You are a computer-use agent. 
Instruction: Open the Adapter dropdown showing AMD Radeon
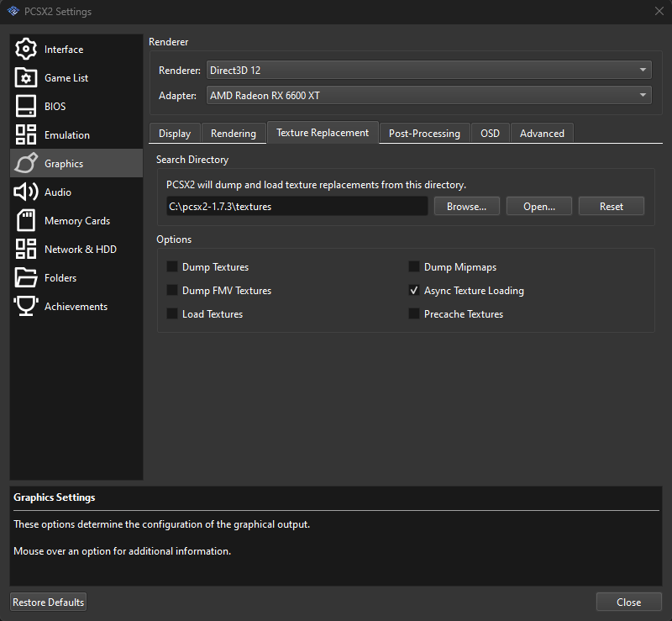pos(429,95)
